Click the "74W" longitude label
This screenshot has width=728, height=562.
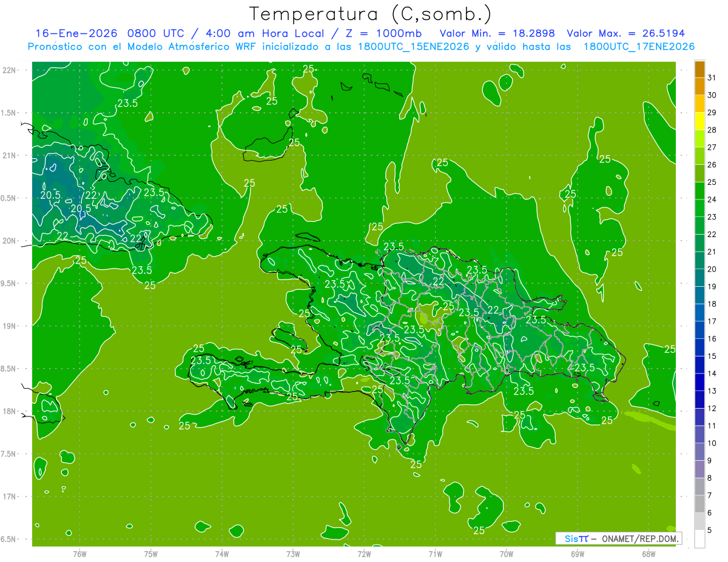click(221, 554)
